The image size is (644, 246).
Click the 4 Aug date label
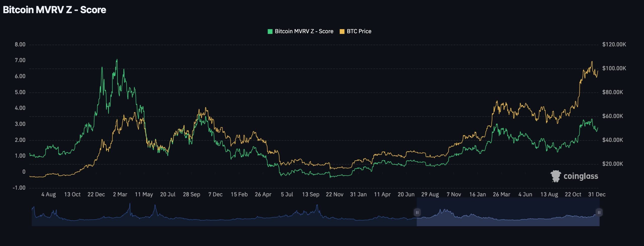point(49,194)
